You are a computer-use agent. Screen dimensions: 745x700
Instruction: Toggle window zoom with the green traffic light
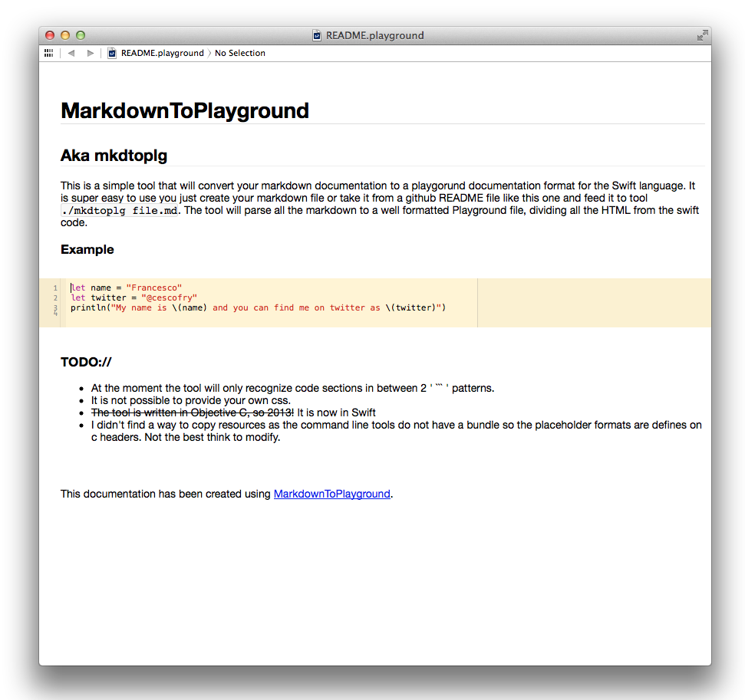[79, 35]
